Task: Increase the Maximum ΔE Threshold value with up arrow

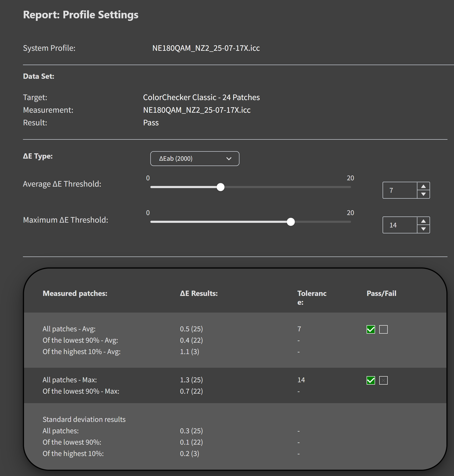Action: point(423,221)
